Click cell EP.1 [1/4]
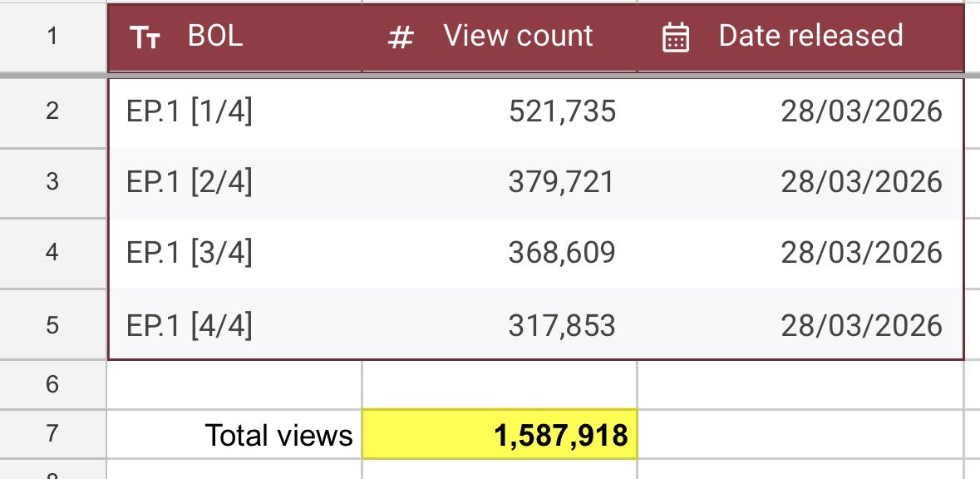 pos(235,112)
